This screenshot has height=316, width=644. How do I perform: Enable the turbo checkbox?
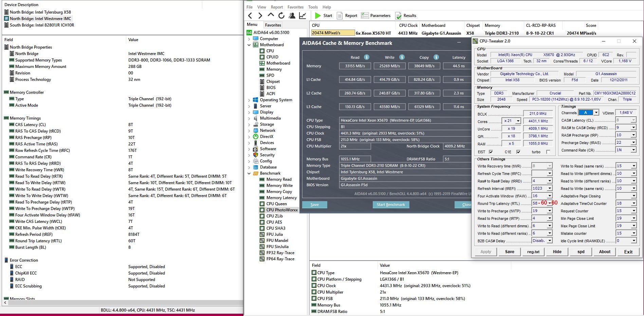pyautogui.click(x=548, y=152)
